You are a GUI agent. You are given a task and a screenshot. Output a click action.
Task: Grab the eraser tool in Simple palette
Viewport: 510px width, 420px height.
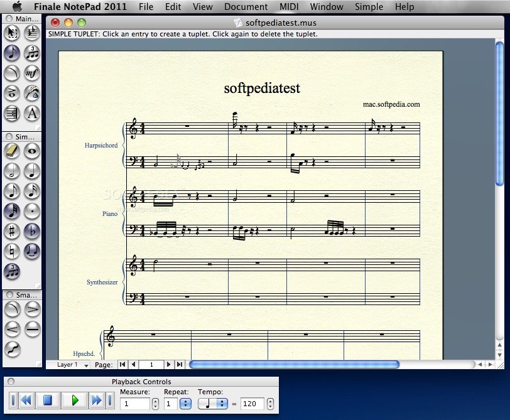coord(13,151)
